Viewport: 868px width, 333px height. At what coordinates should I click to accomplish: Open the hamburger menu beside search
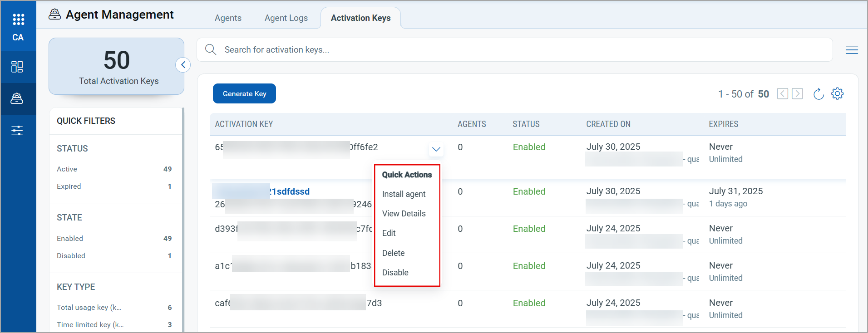pos(852,50)
